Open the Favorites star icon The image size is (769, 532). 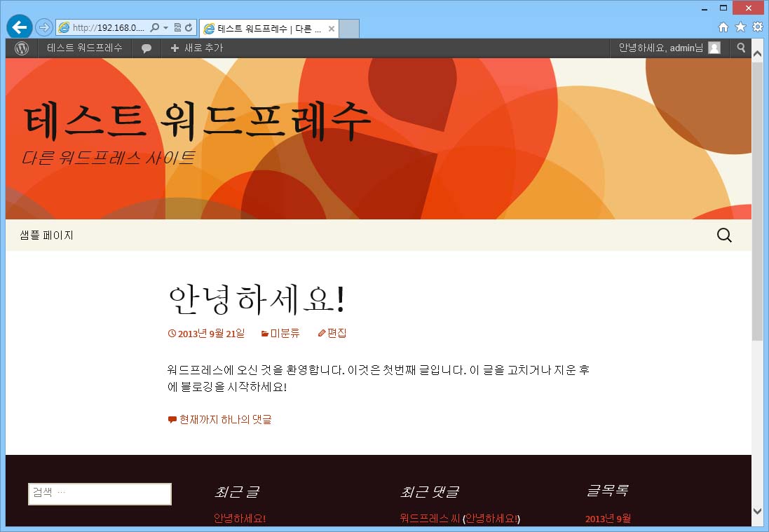tap(740, 27)
